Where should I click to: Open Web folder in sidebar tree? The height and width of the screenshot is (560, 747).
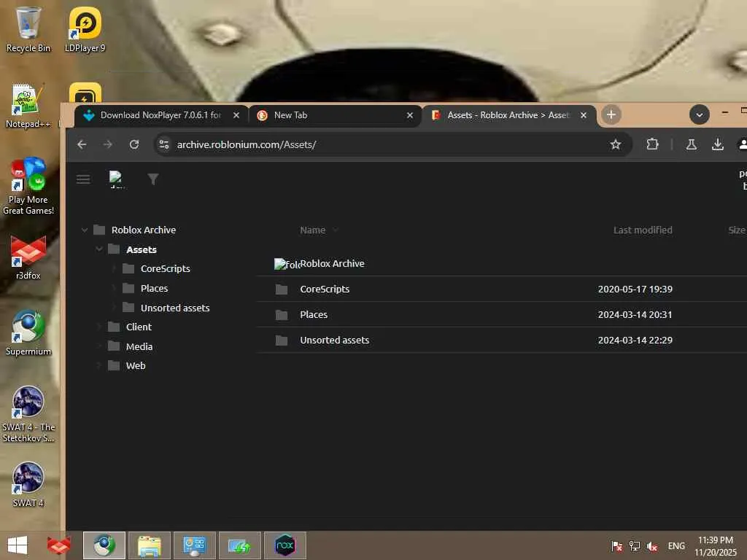[136, 366]
